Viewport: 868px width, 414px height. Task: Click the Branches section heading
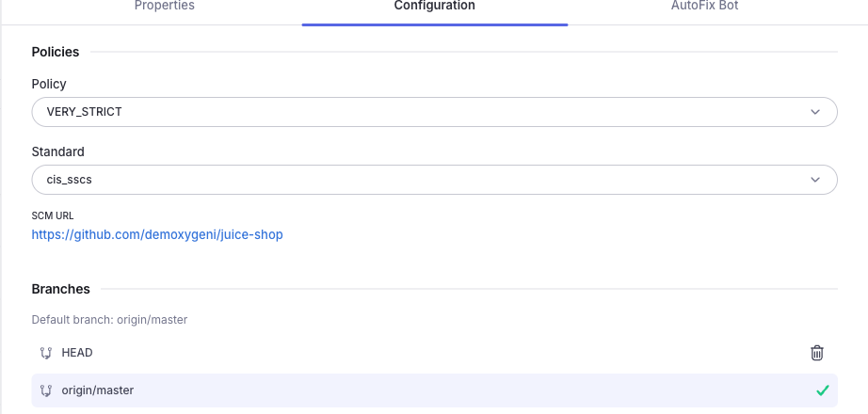coord(61,289)
